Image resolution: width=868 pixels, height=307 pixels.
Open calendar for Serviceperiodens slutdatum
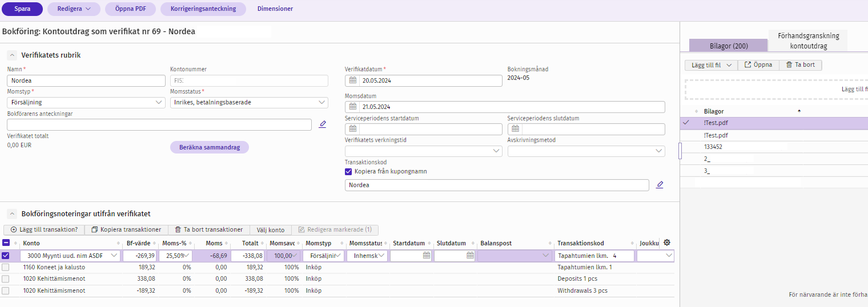point(515,129)
